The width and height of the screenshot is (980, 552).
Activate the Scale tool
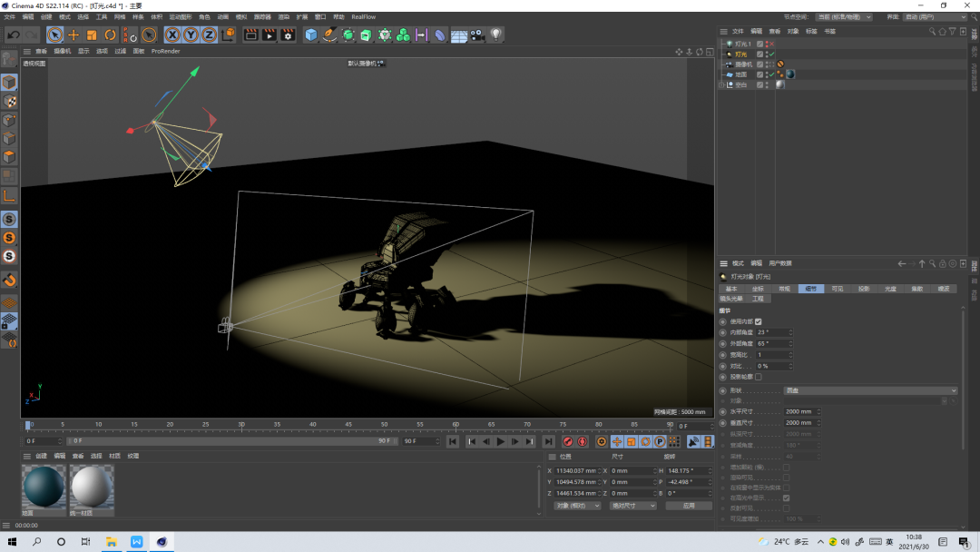point(92,35)
